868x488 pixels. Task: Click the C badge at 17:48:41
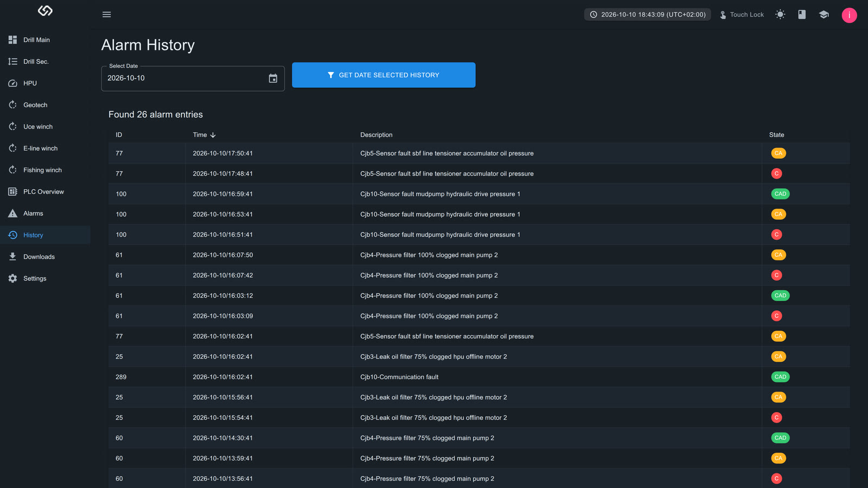point(776,174)
